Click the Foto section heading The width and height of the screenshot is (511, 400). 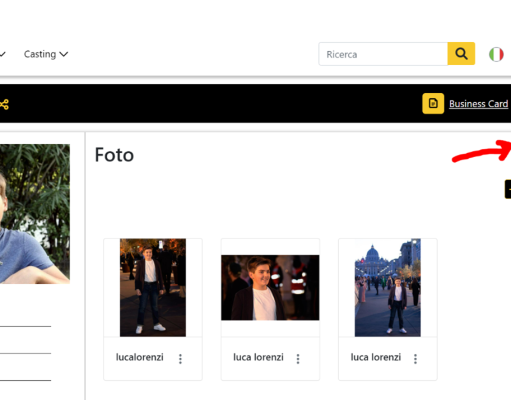[114, 155]
